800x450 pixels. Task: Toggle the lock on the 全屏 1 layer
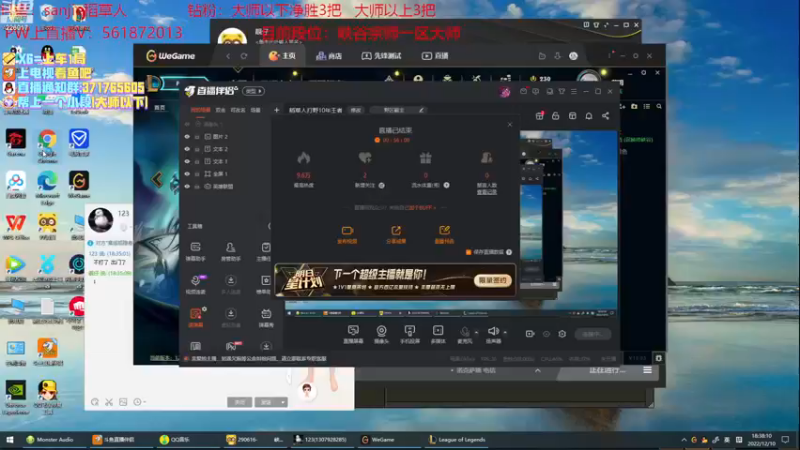coord(197,174)
